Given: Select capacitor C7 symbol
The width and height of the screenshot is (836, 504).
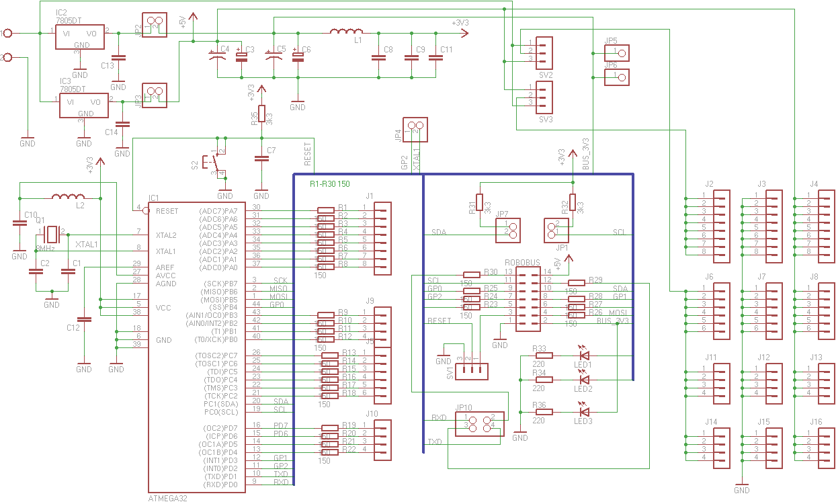Looking at the screenshot, I should point(261,159).
